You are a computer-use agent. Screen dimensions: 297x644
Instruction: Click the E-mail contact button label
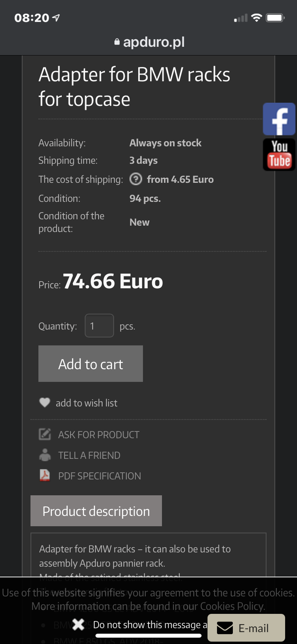[x=253, y=628]
